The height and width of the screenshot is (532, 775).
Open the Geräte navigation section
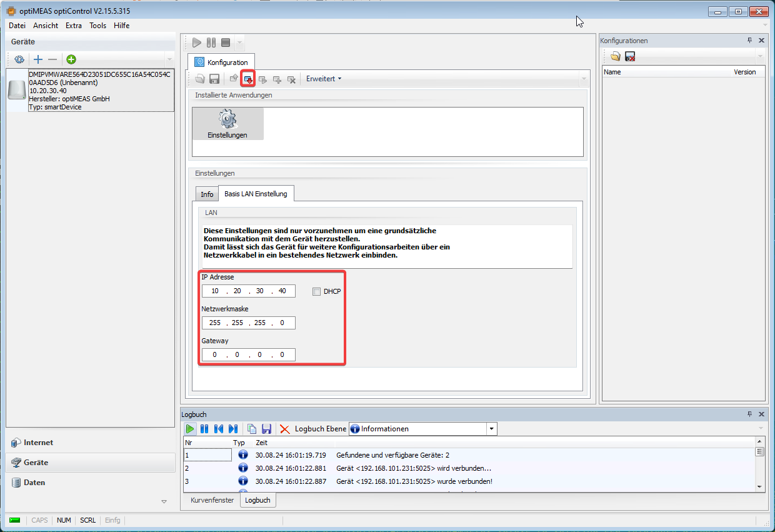coord(90,463)
